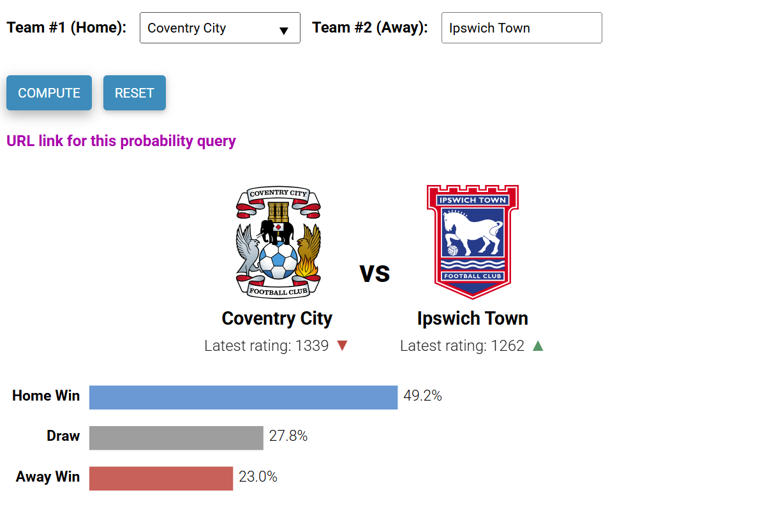Open the Team #2 Away selector
This screenshot has height=532, width=772.
[521, 28]
